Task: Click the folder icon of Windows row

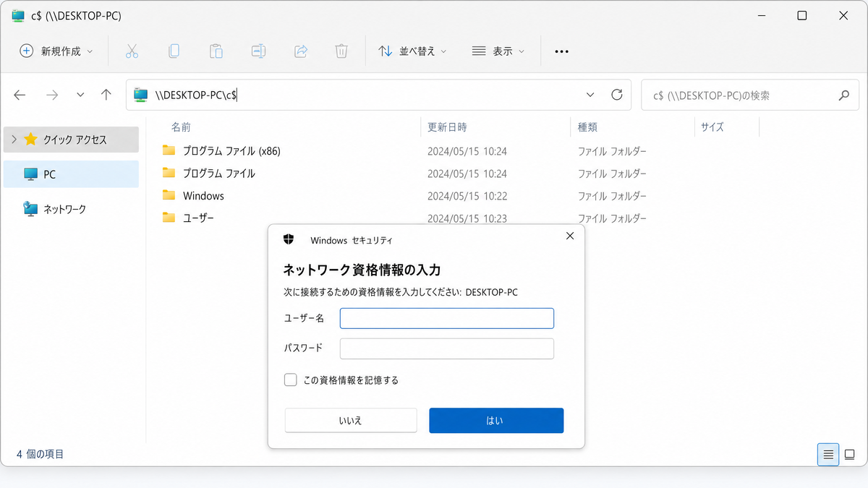Action: pyautogui.click(x=169, y=195)
